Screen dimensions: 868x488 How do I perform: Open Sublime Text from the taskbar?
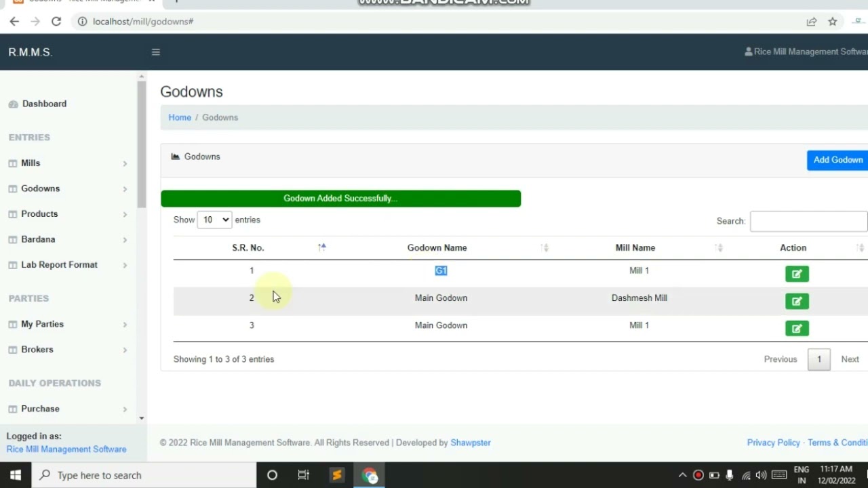tap(336, 475)
